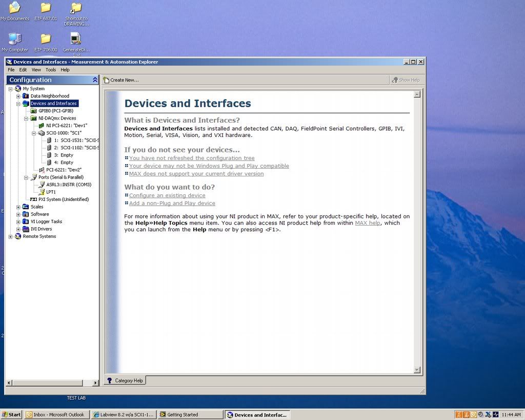Open the Tools menu

click(51, 70)
